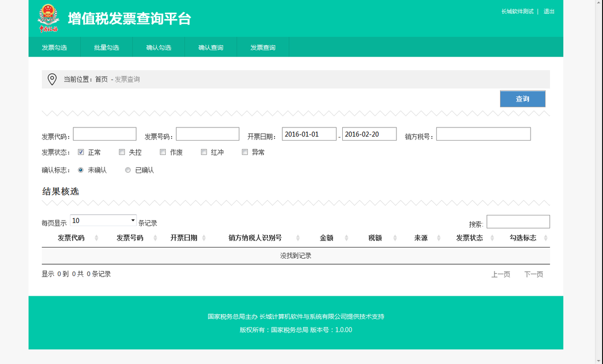Viewport: 603px width, 364px height.
Task: Open the 每页显示 records-per-page dropdown
Action: coord(103,220)
